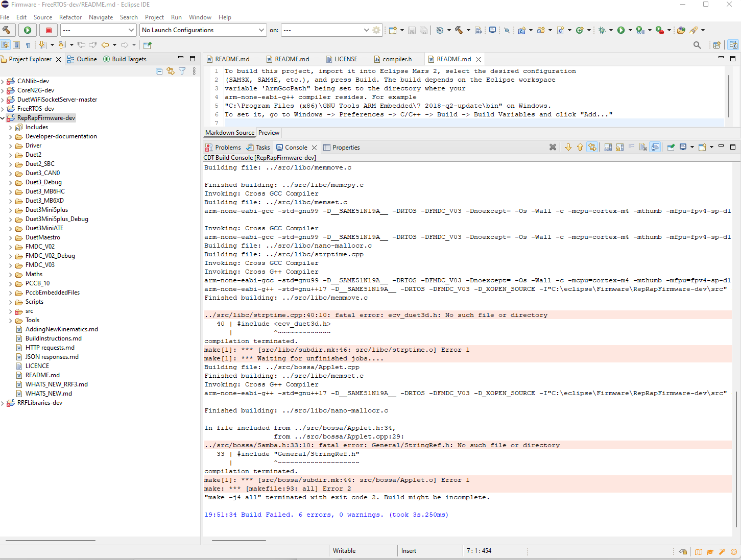
Task: Click the Remove Launch gray X icon in Console
Action: (553, 147)
